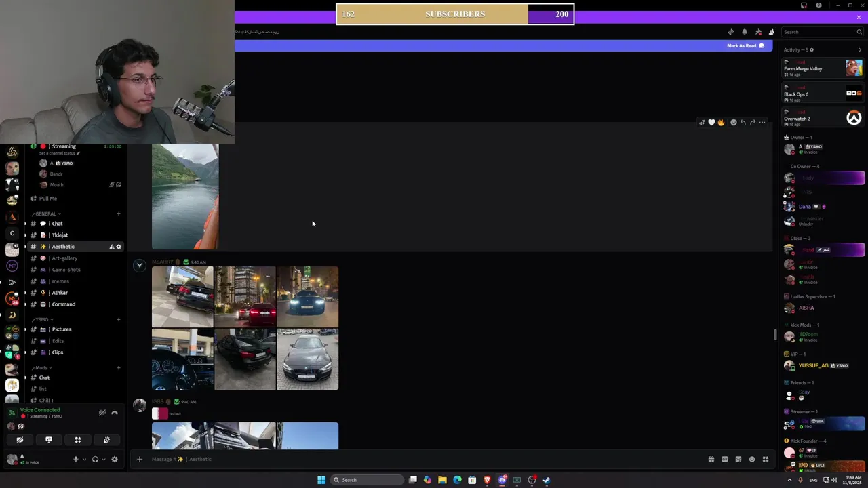Join the Pull Me voice channel
The image size is (868, 488).
73,199
